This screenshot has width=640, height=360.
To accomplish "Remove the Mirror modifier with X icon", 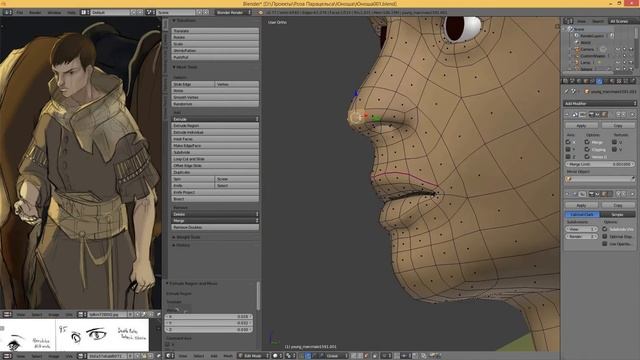I will point(633,115).
